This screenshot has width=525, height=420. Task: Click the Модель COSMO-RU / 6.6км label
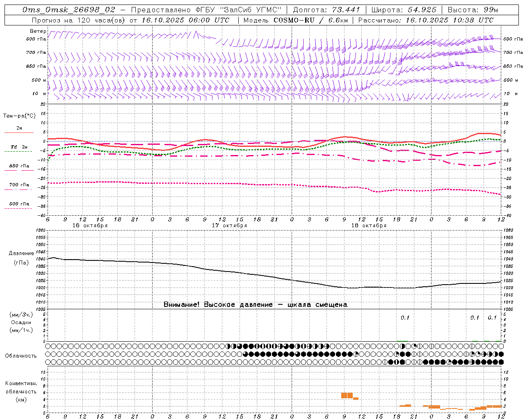click(x=296, y=20)
